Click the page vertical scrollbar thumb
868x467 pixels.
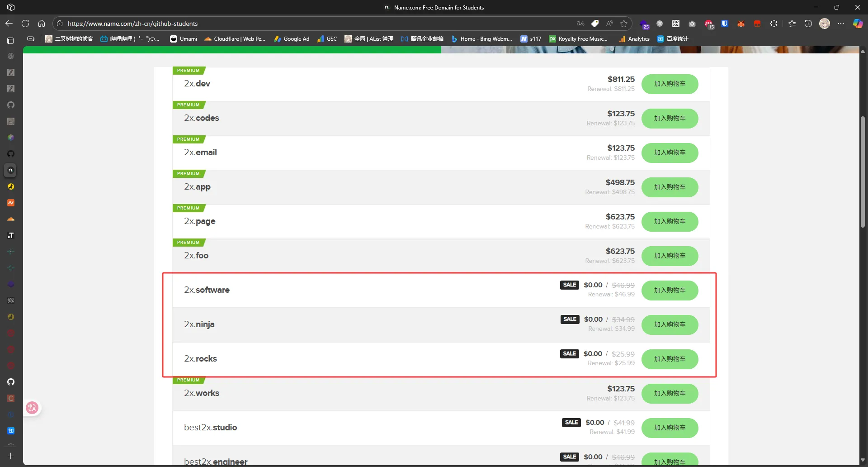coord(863,172)
